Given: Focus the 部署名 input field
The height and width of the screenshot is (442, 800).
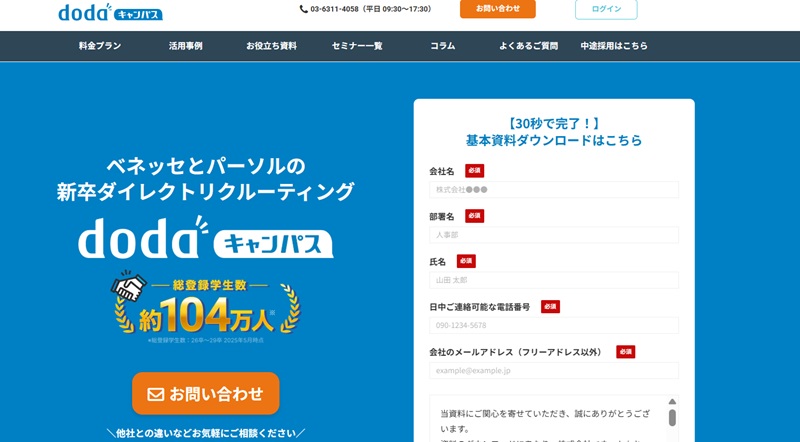Looking at the screenshot, I should coord(554,235).
